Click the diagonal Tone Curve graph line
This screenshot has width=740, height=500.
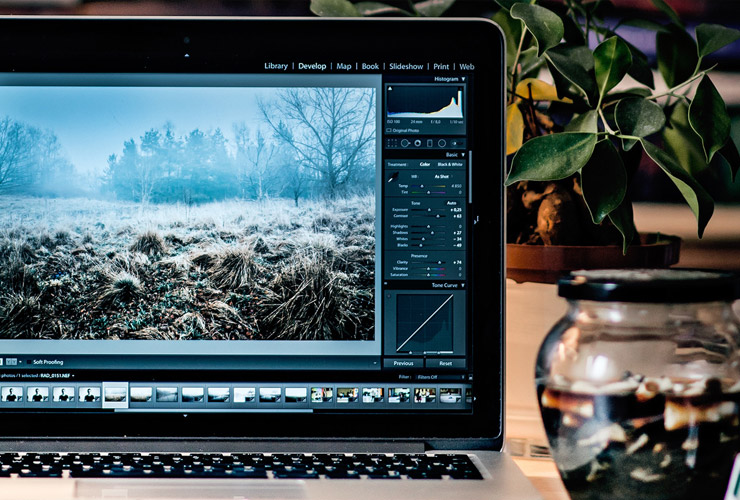[425, 322]
